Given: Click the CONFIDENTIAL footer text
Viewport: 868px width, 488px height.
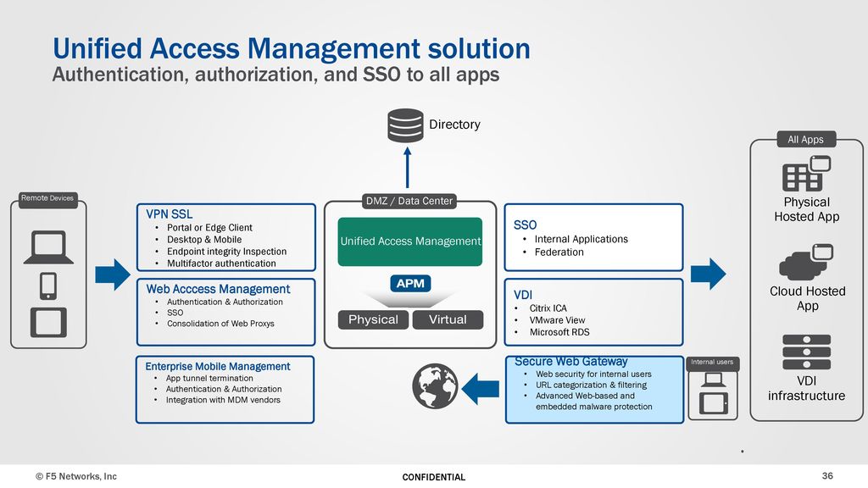Looking at the screenshot, I should click(433, 477).
